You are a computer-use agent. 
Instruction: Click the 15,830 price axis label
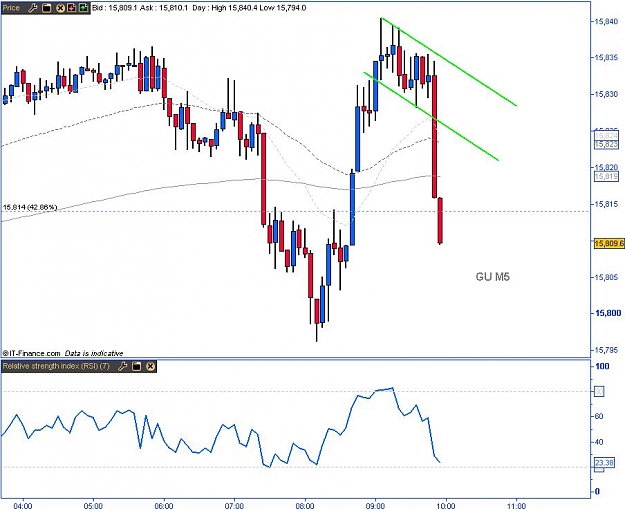(x=606, y=94)
